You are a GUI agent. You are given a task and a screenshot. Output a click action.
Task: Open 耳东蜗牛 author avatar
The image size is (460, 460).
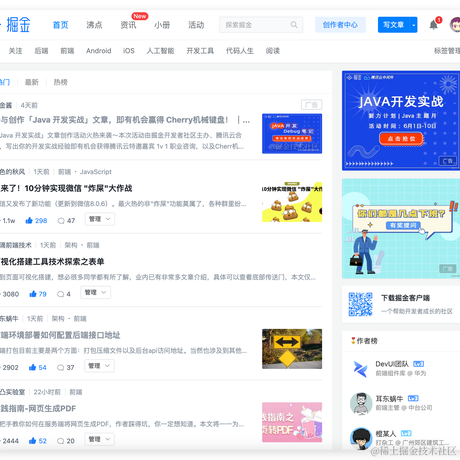[x=361, y=403]
